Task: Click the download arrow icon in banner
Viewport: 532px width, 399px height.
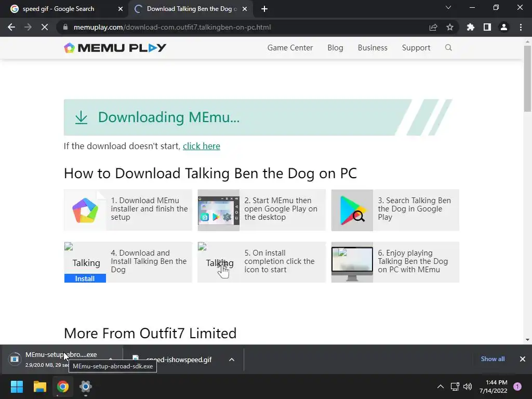Action: pos(81,117)
